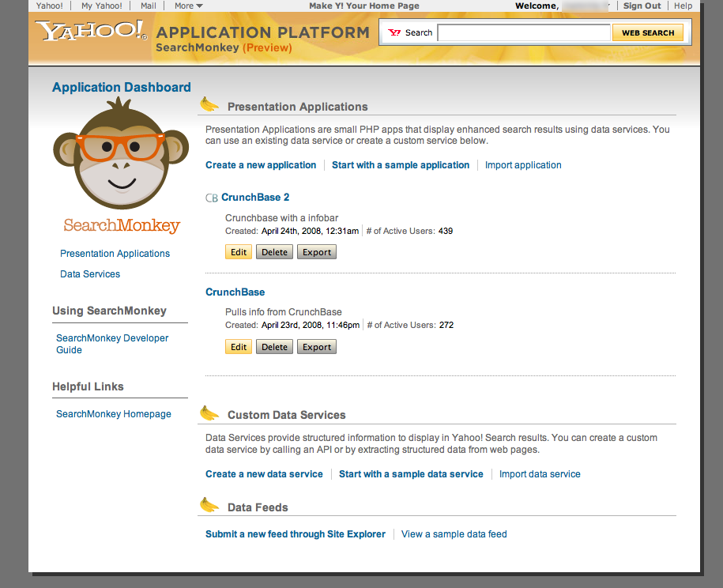
Task: Click the Yahoo! logo in header
Action: tap(92, 31)
